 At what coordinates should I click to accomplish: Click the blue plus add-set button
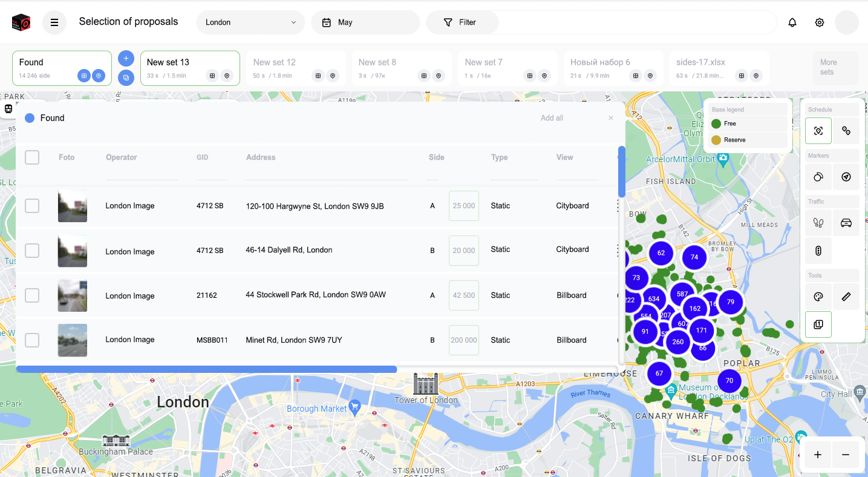pos(126,59)
